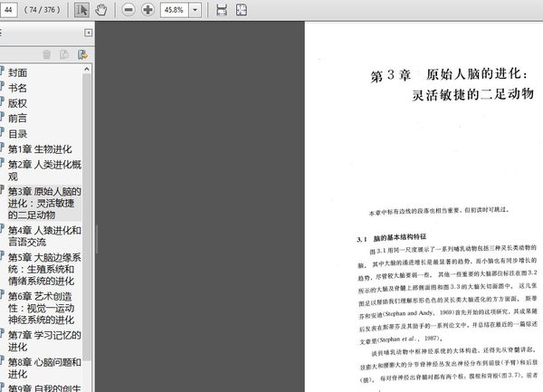Image resolution: width=543 pixels, height=392 pixels.
Task: Select bookmark 第2章 人类进化概观
Action: pos(44,170)
